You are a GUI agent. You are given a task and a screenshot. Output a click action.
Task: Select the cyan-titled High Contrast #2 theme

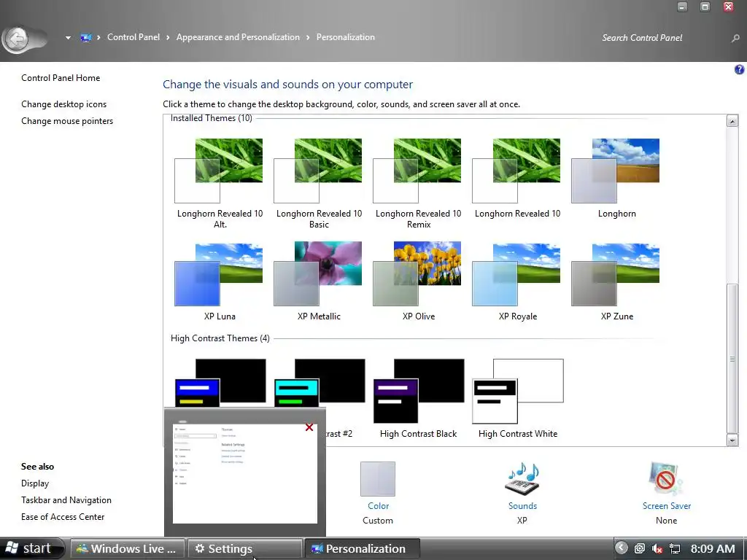320,382
